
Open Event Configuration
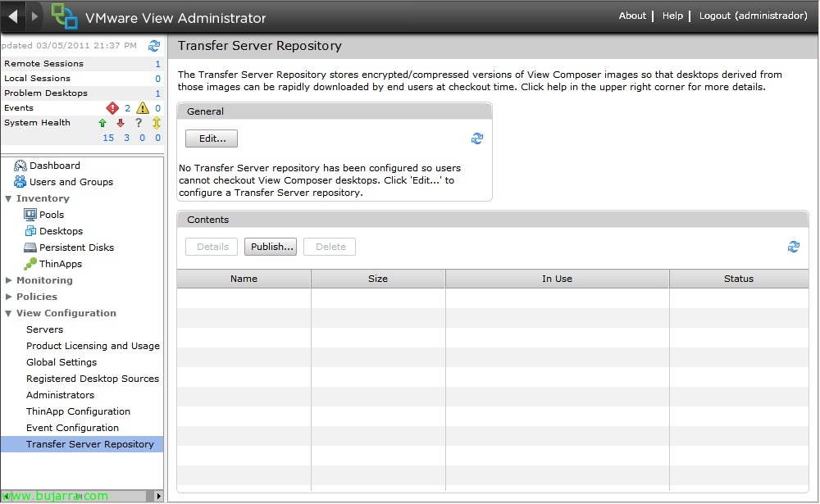pyautogui.click(x=73, y=428)
